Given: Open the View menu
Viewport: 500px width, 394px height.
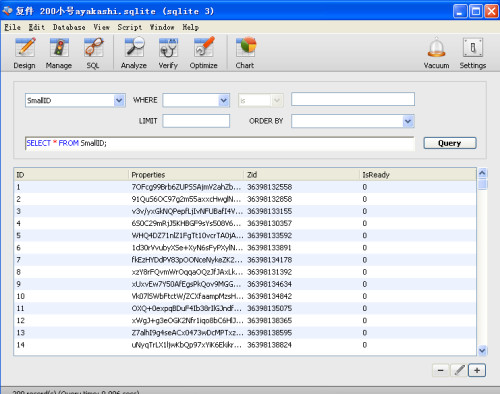Looking at the screenshot, I should 101,27.
